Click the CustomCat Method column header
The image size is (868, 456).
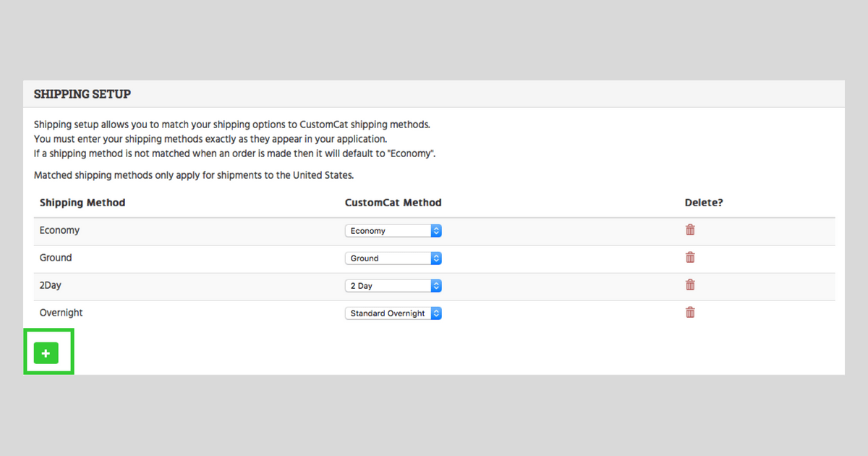click(393, 203)
